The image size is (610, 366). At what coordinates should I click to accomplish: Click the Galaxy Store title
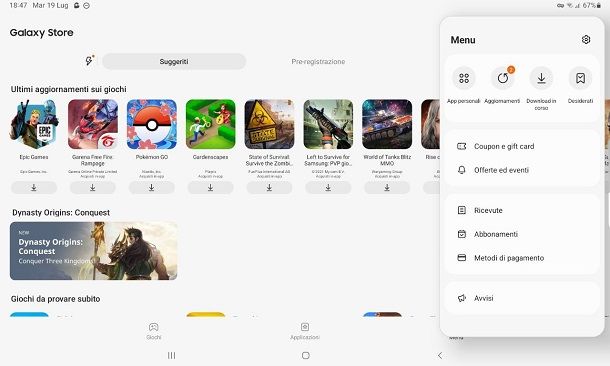pos(42,33)
